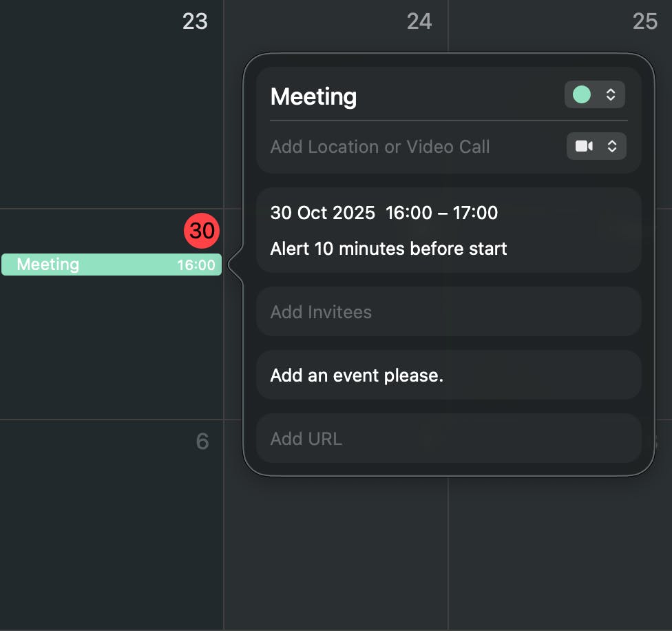Image resolution: width=672 pixels, height=631 pixels.
Task: Select day 23 in the calendar
Action: click(x=195, y=21)
